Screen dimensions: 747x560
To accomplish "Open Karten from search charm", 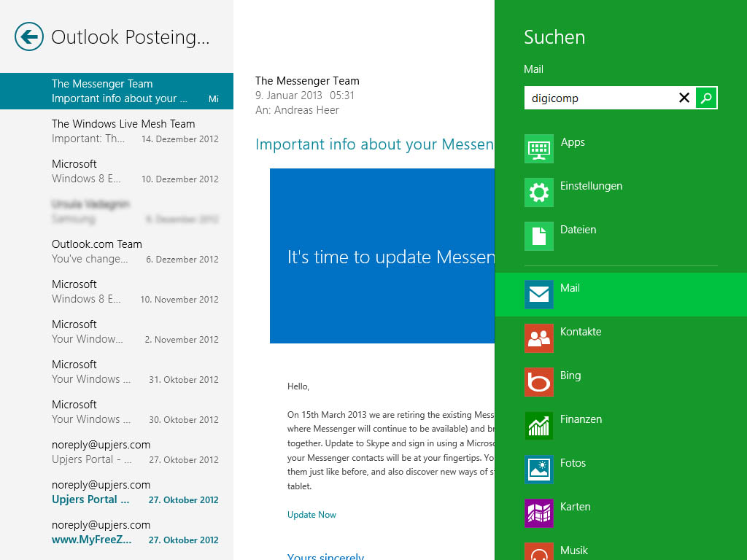I will pos(576,506).
